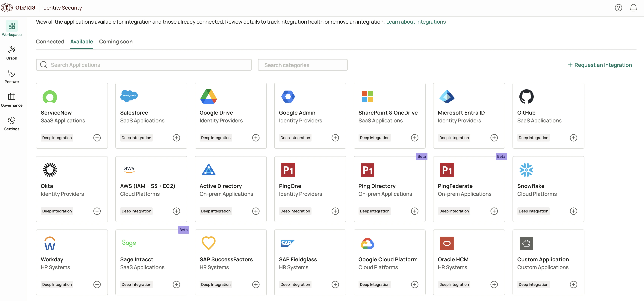
Task: Click Oracle HCM's Deep Integration tag
Action: pos(454,285)
